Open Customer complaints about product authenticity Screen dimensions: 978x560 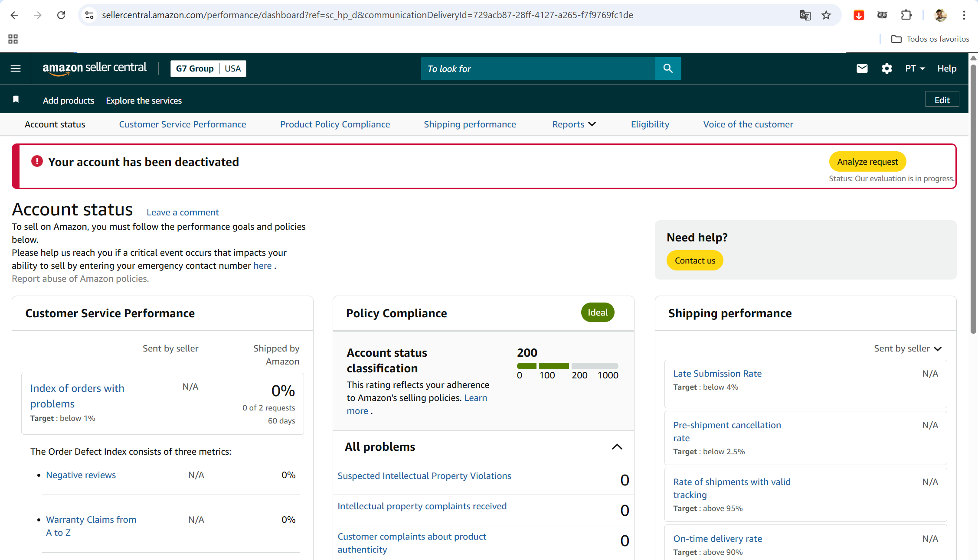(412, 543)
